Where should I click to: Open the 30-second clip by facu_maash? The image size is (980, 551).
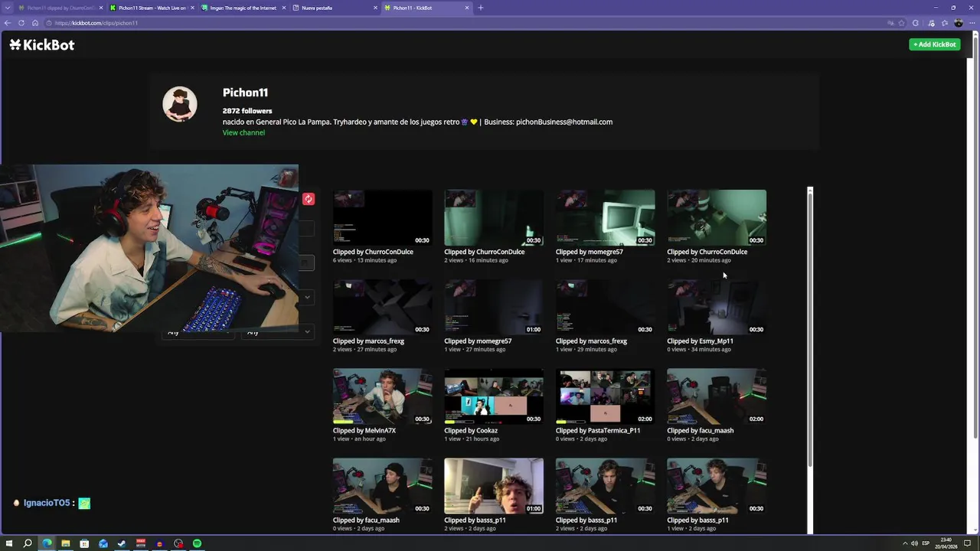point(383,486)
